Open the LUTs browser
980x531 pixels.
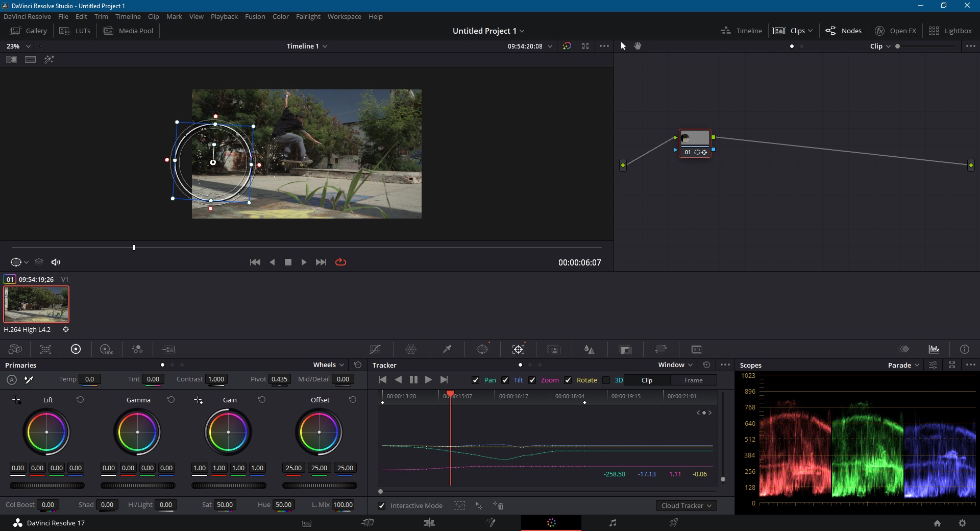(75, 31)
